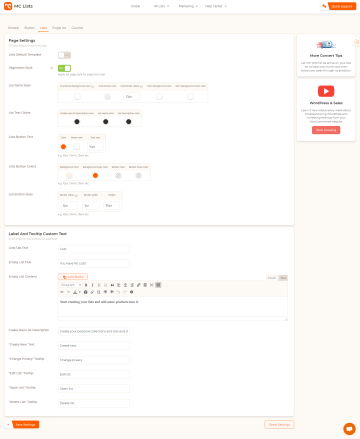Click info icon beside Pagination Style
360x439 pixels.
click(52, 68)
